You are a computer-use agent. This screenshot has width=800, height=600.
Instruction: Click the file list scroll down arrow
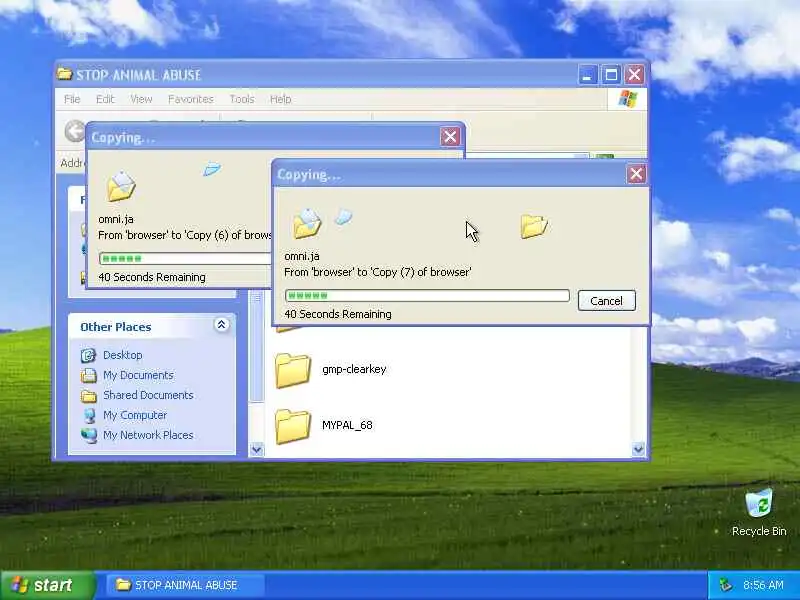tap(638, 449)
